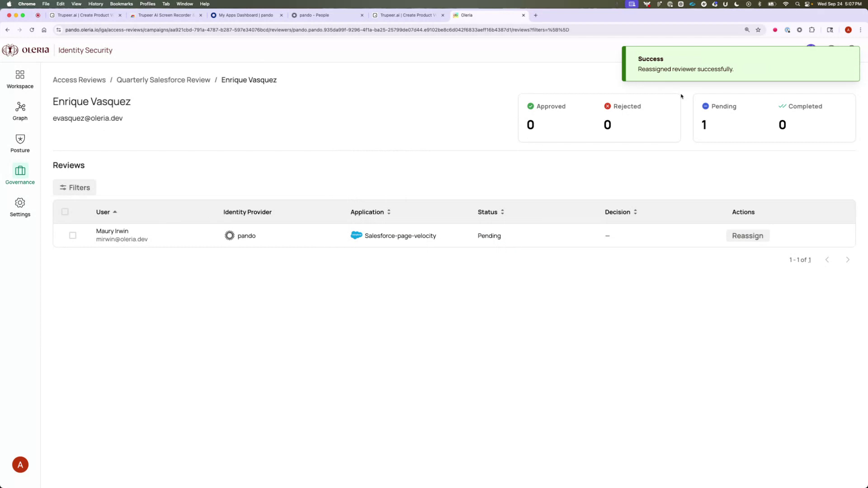This screenshot has width=868, height=488.
Task: Click the pando identity provider icon
Action: (x=229, y=235)
